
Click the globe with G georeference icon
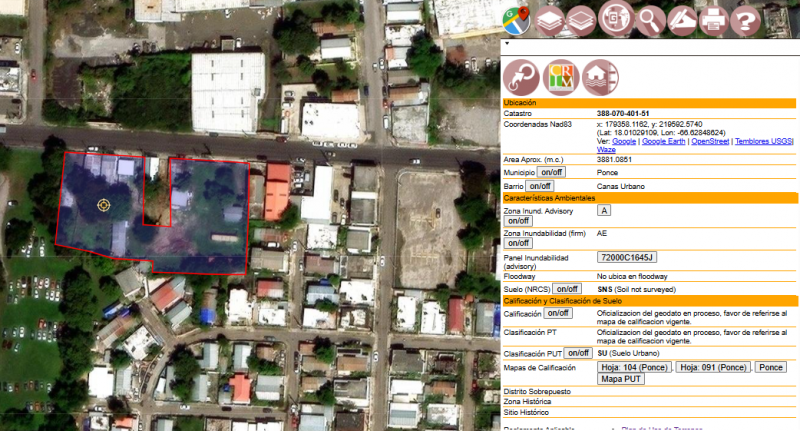coord(619,18)
